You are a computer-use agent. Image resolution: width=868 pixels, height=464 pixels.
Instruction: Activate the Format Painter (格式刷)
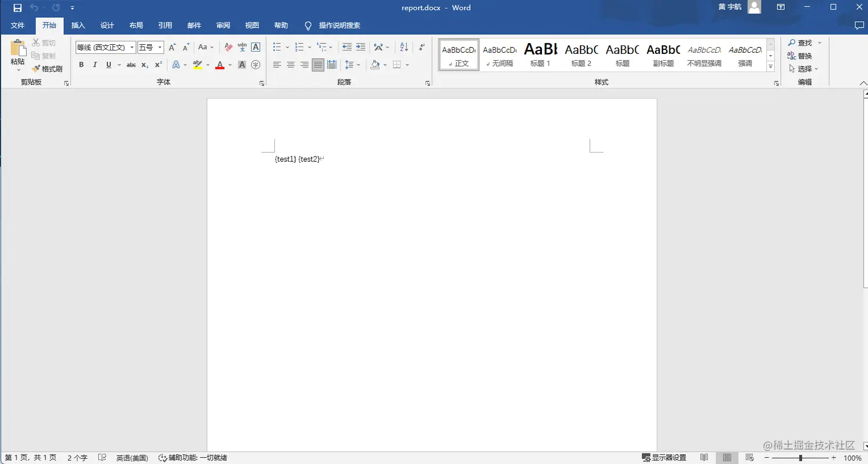[47, 69]
